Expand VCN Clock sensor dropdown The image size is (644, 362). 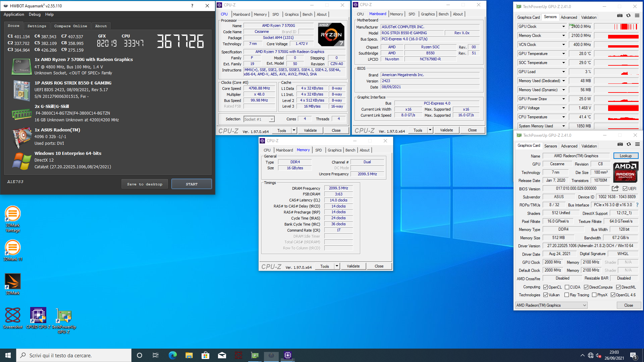[563, 45]
